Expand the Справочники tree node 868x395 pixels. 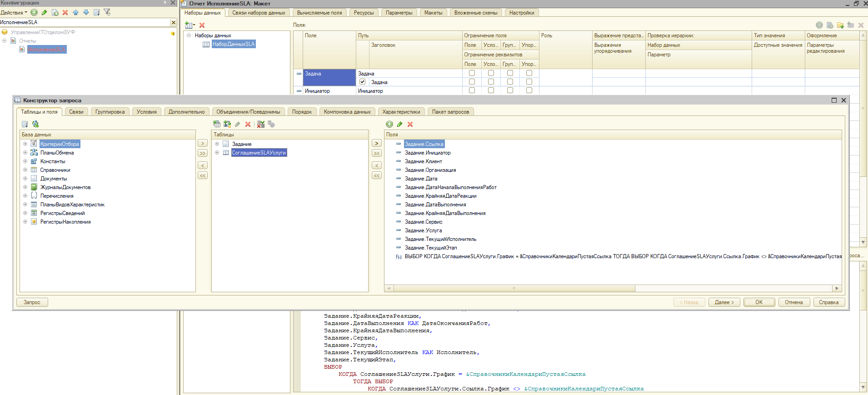[x=25, y=170]
